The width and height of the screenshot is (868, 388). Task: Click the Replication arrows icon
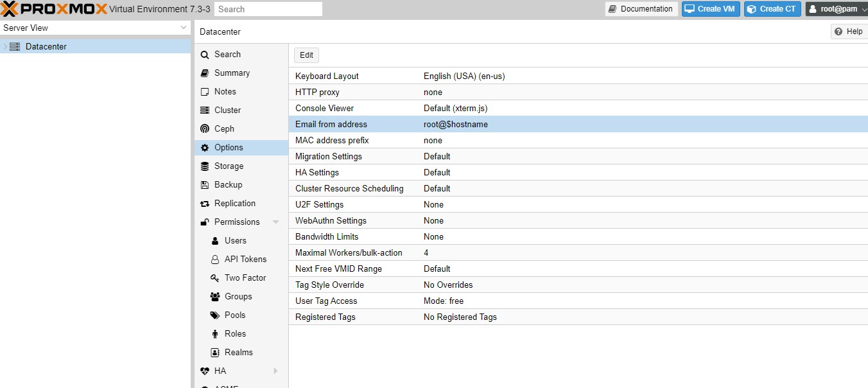(x=205, y=204)
